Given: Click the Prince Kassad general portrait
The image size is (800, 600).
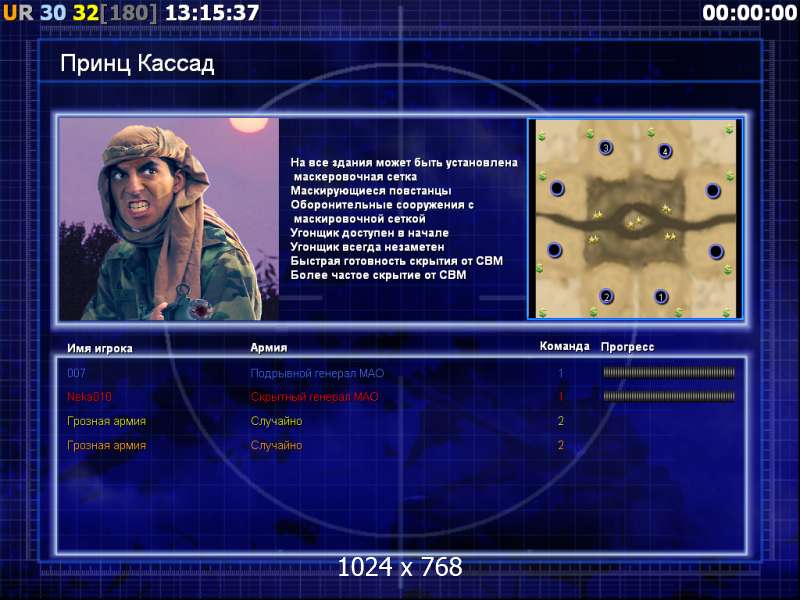Looking at the screenshot, I should pos(169,219).
